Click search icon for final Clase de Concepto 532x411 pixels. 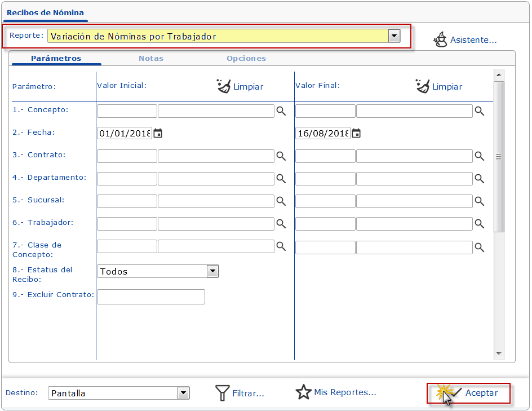pyautogui.click(x=479, y=247)
